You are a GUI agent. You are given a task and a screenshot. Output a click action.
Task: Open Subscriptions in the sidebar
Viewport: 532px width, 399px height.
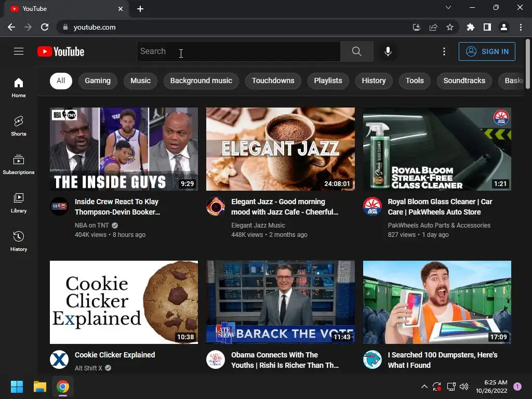(19, 164)
